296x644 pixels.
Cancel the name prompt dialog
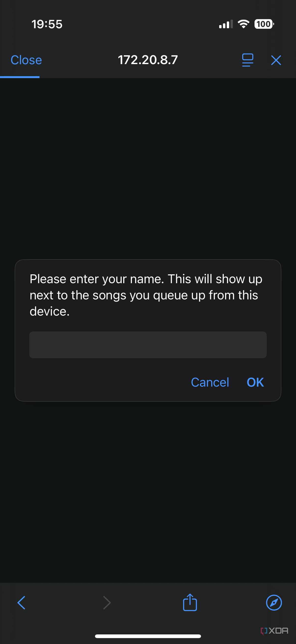(x=210, y=382)
